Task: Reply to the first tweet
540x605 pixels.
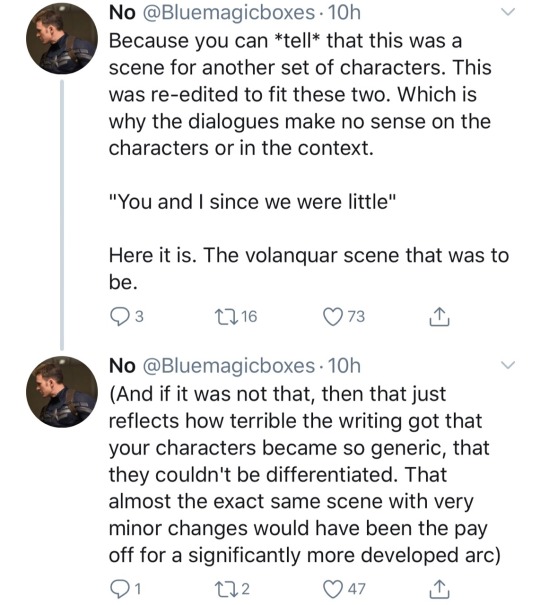Action: pyautogui.click(x=127, y=317)
